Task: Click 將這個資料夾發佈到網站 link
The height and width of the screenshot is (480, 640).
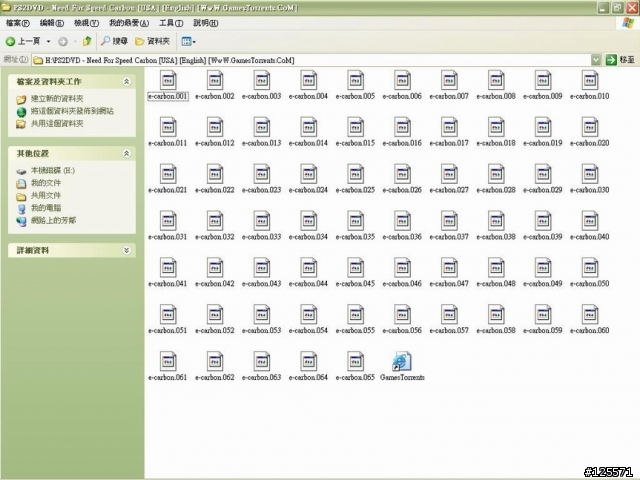Action: [x=72, y=111]
